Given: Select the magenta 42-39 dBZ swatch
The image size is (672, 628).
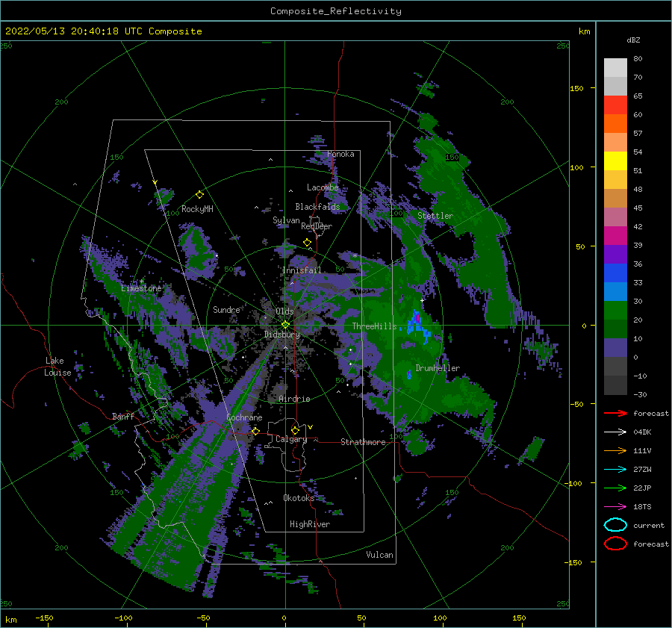Looking at the screenshot, I should (x=615, y=236).
